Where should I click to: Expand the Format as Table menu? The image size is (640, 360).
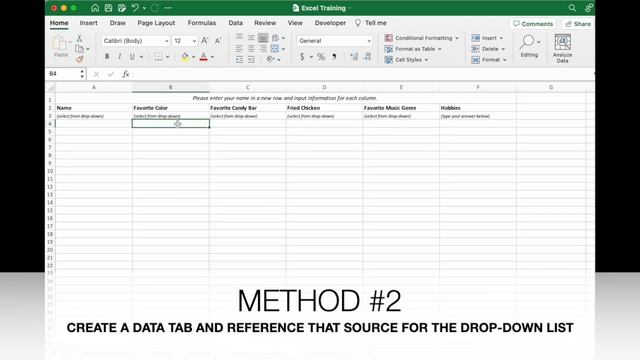[413, 49]
